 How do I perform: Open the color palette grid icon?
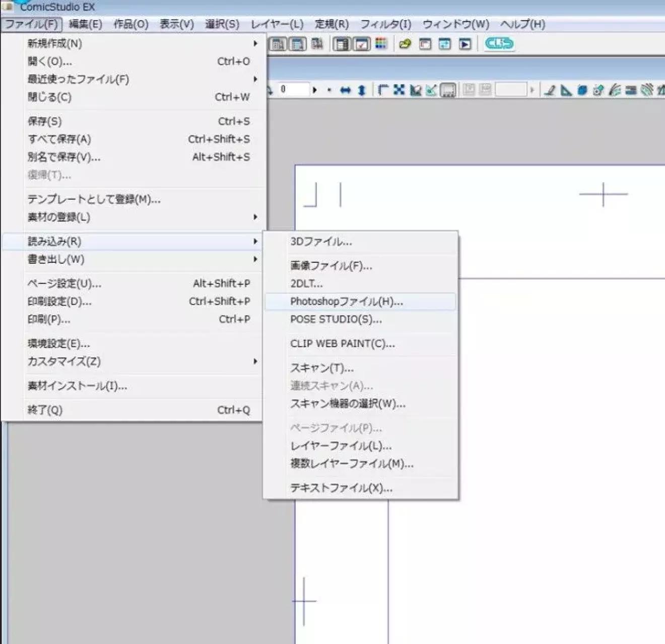pos(381,44)
